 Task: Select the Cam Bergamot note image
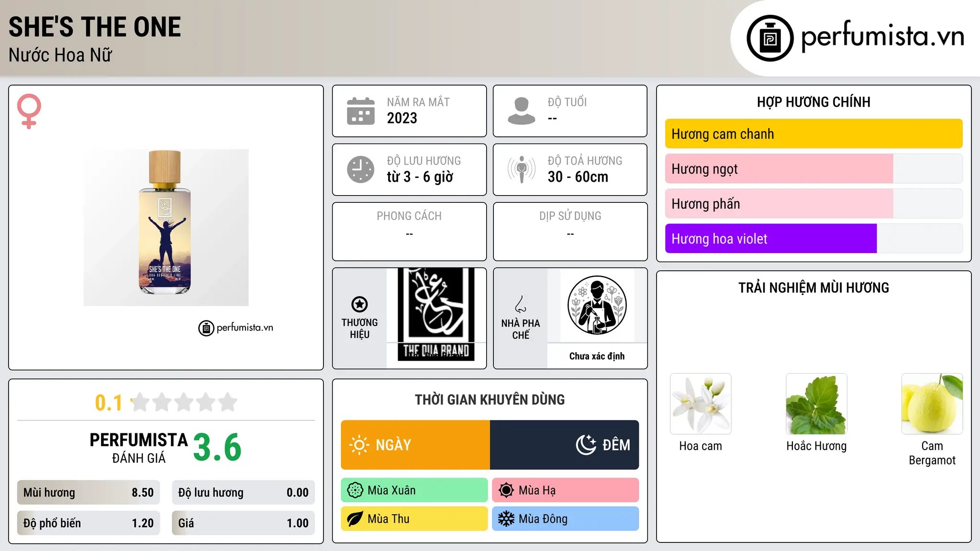tap(932, 404)
